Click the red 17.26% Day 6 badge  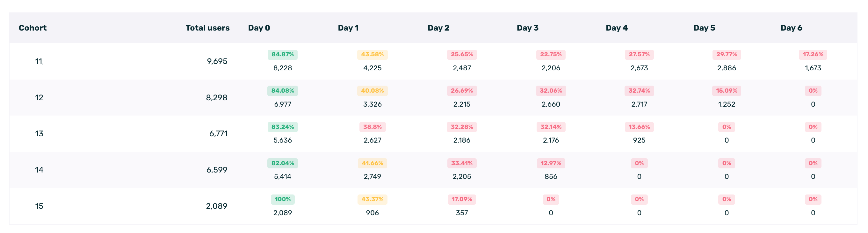813,54
